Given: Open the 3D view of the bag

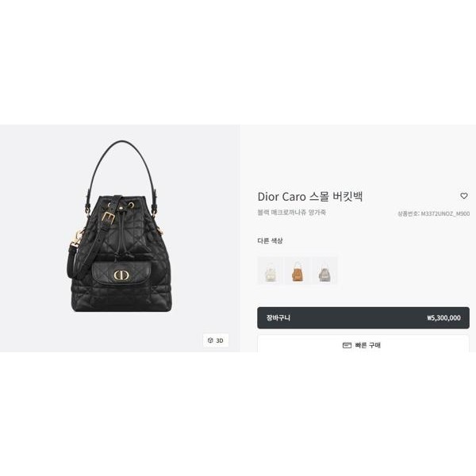Looking at the screenshot, I should tap(216, 340).
